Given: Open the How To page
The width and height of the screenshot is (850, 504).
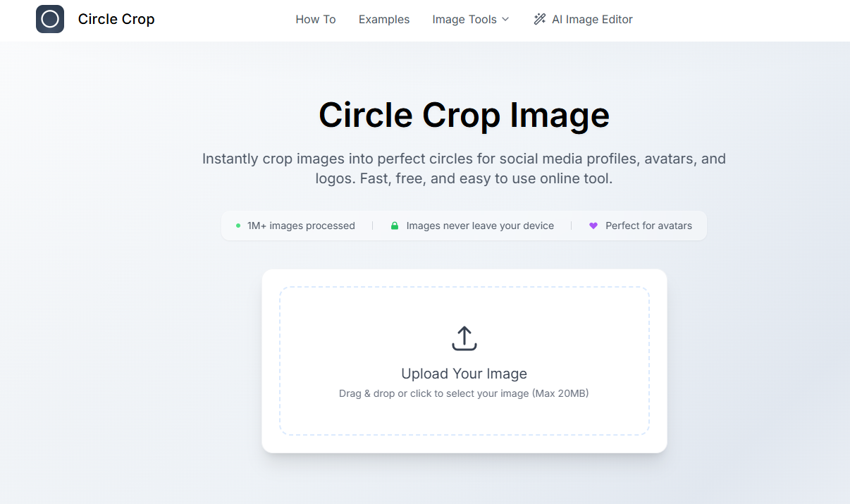Looking at the screenshot, I should (315, 19).
